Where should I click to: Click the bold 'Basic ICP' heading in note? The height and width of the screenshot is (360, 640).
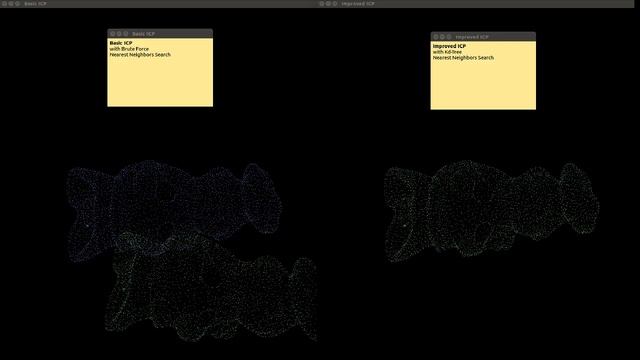(x=121, y=43)
